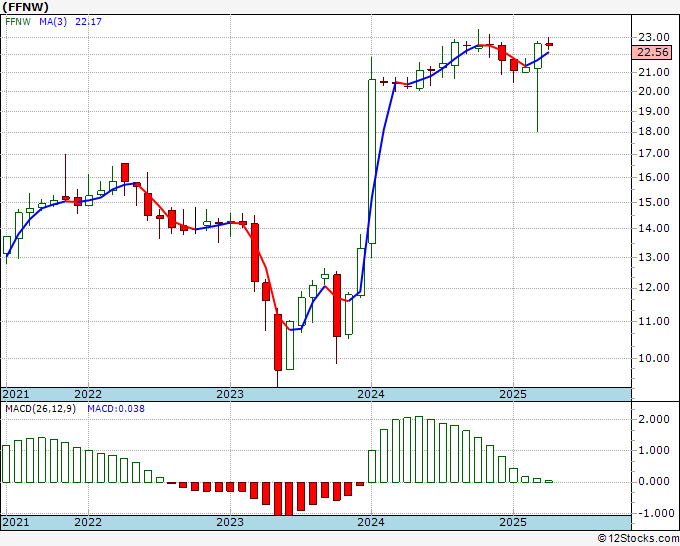
Task: Click the latest red candle near 22.56
Action: click(x=549, y=44)
